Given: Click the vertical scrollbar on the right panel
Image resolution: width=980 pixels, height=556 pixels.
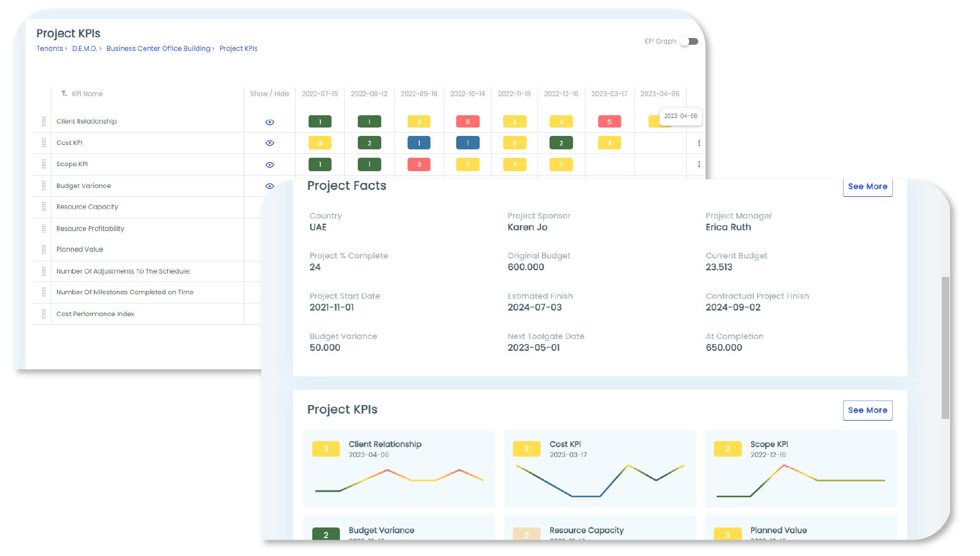Looking at the screenshot, I should click(x=945, y=347).
